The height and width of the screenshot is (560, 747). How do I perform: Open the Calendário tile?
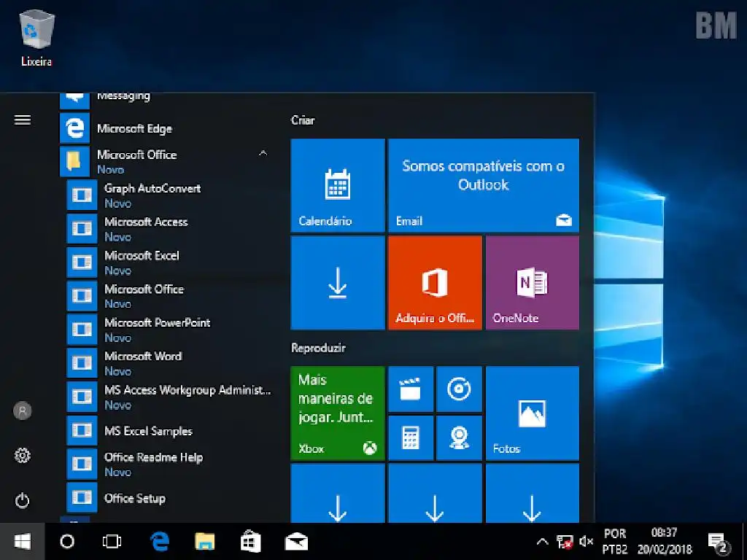pos(338,185)
